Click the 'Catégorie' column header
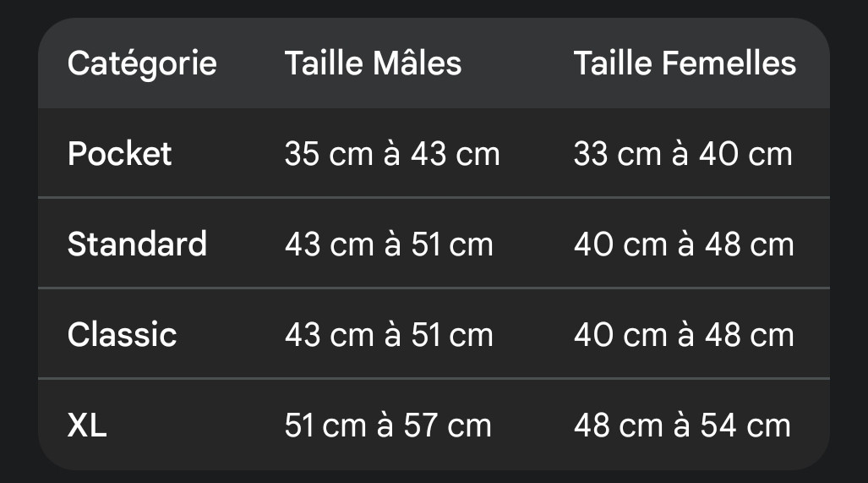The image size is (868, 483). pyautogui.click(x=142, y=63)
